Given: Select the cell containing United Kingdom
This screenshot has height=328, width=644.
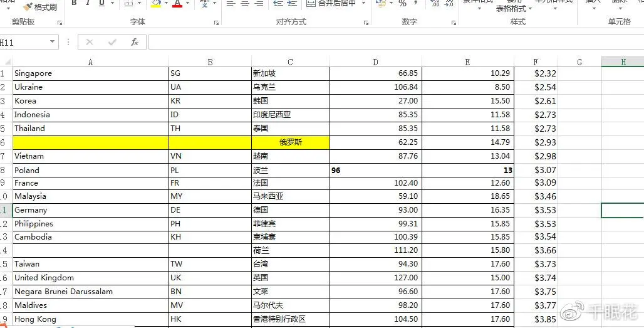Looking at the screenshot, I should pos(91,278).
